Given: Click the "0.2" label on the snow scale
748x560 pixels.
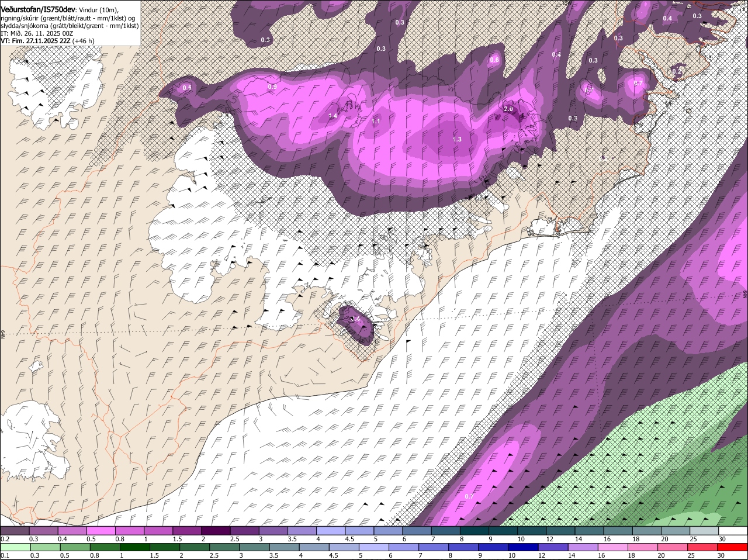Looking at the screenshot, I should 5,539.
